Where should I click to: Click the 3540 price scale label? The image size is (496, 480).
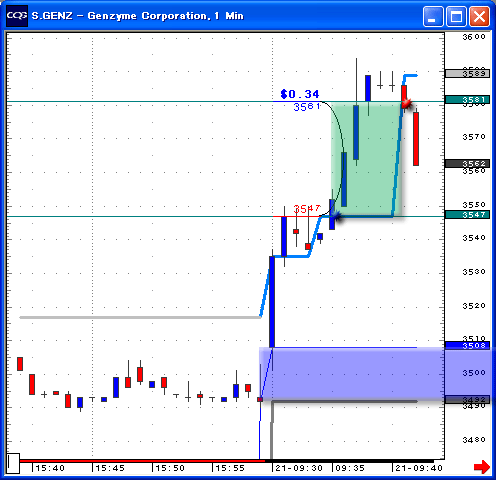click(474, 238)
